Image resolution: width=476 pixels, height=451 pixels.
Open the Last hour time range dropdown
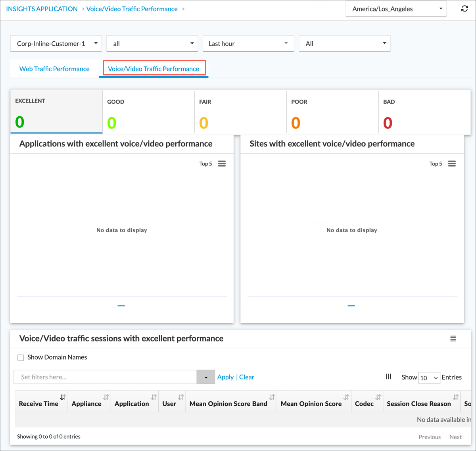tap(248, 44)
